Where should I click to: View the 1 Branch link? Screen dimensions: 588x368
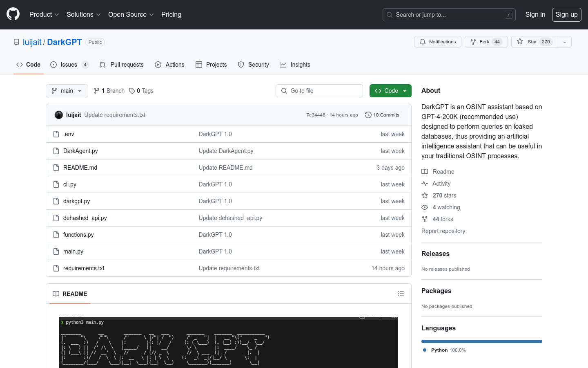(109, 91)
